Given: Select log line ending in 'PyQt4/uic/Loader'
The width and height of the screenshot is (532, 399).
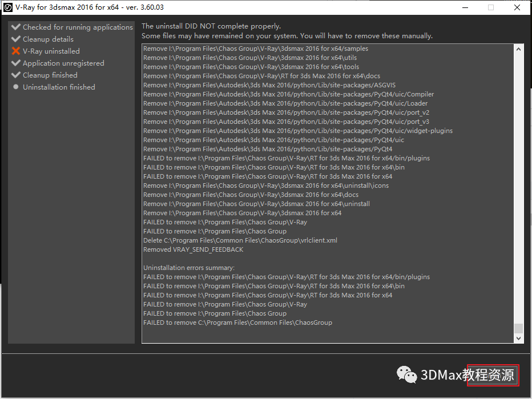Looking at the screenshot, I should point(285,103).
